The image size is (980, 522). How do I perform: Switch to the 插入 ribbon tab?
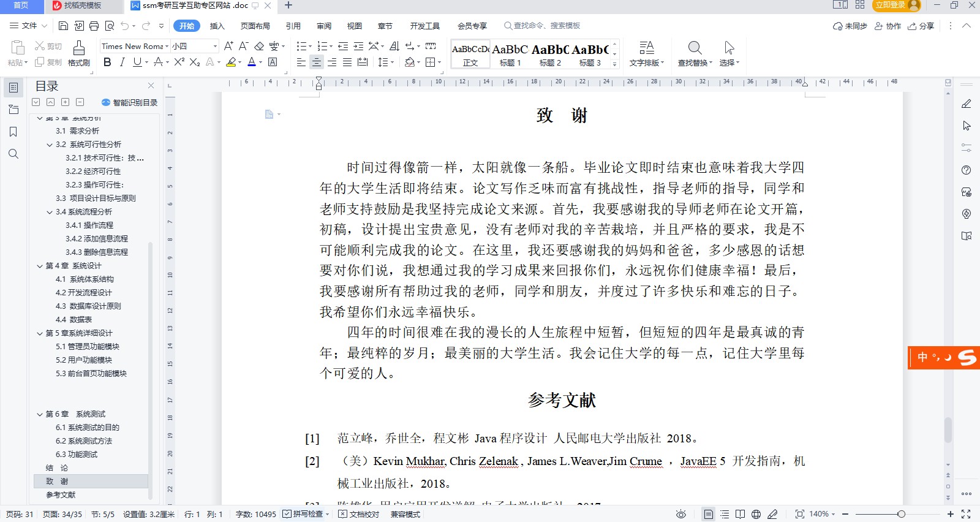[x=217, y=26]
